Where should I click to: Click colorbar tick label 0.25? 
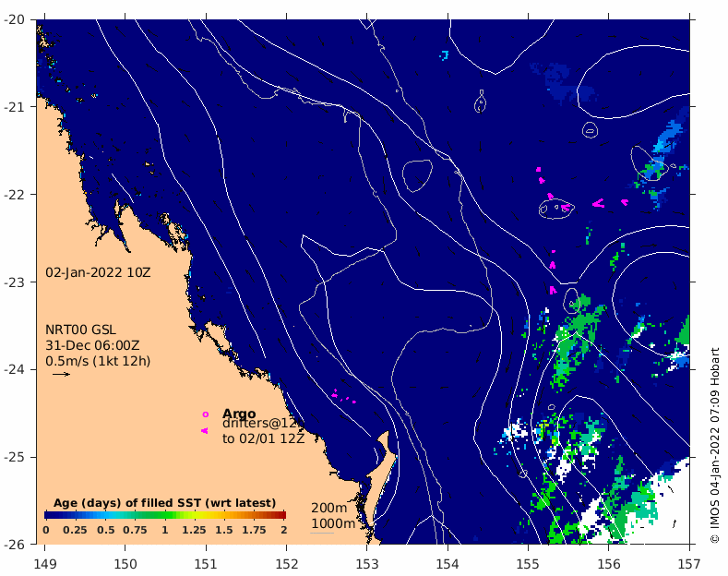click(75, 530)
